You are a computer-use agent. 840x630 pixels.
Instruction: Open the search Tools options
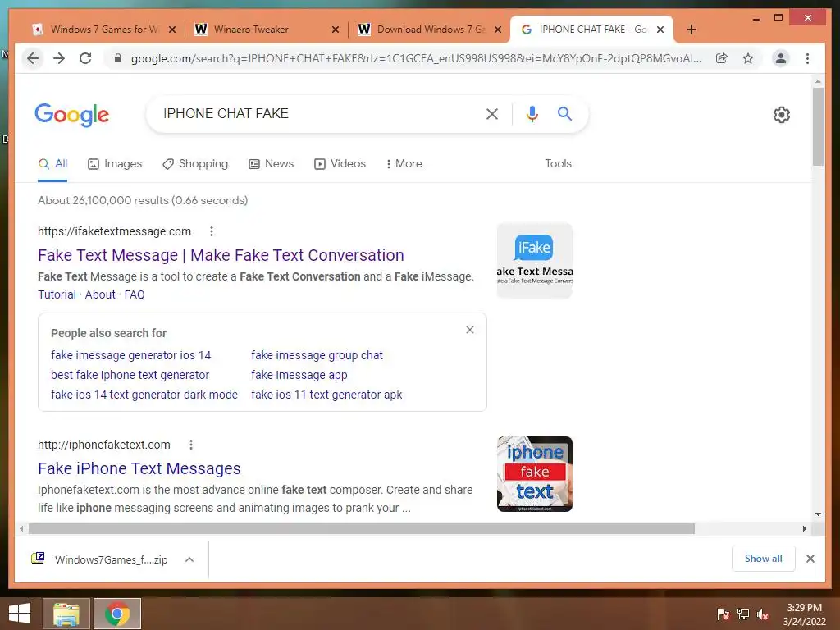coord(558,164)
